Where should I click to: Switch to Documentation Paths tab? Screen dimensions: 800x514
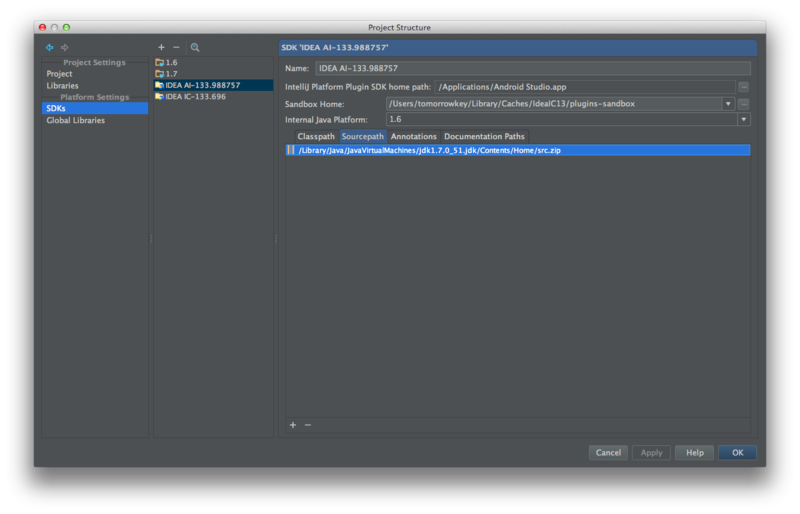484,136
